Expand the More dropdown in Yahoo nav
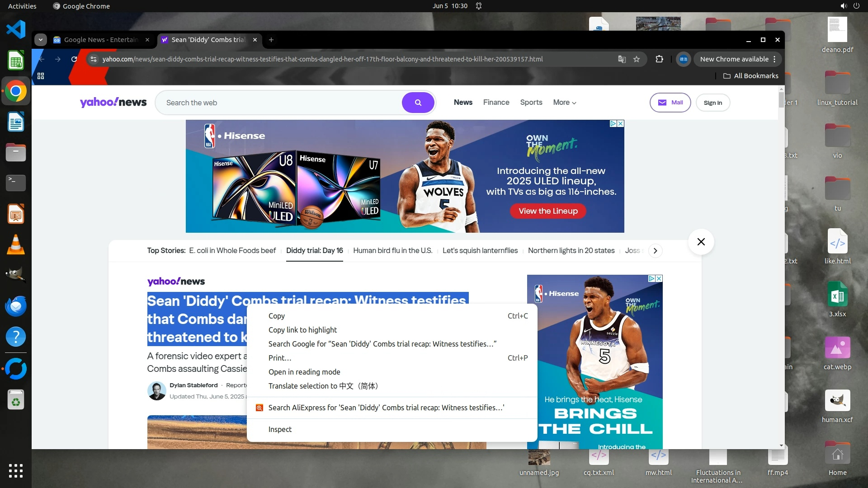The height and width of the screenshot is (488, 868). 564,103
